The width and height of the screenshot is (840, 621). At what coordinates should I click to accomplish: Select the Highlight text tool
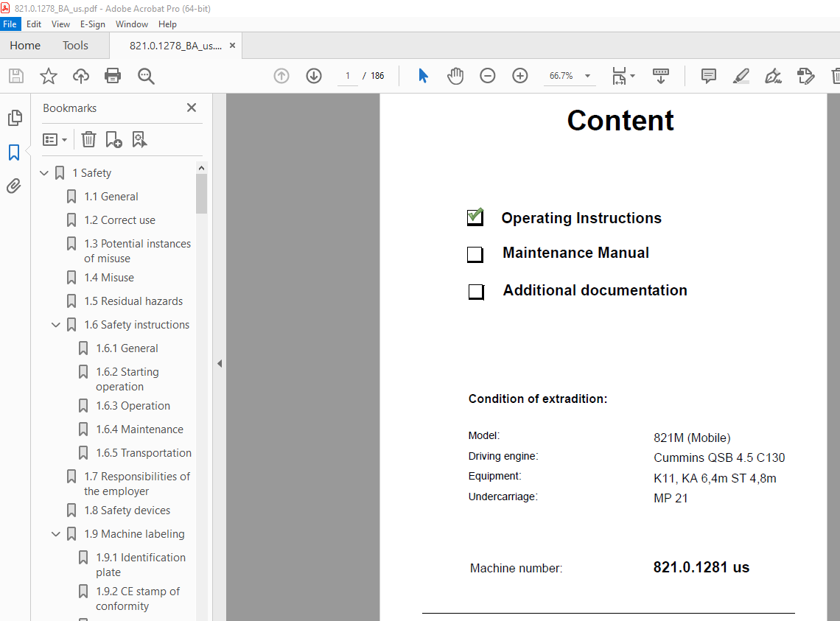click(741, 76)
